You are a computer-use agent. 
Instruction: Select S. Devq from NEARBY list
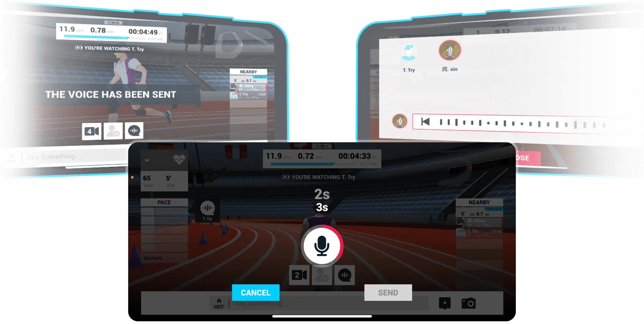248,88
